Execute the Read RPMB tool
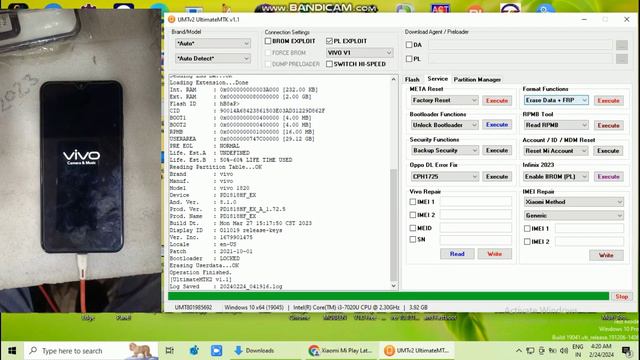 tap(608, 125)
